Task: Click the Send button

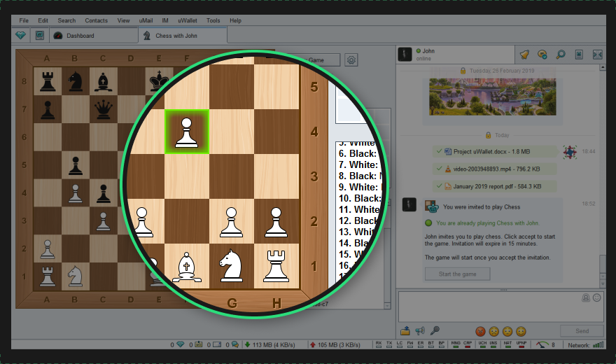Action: [x=582, y=331]
